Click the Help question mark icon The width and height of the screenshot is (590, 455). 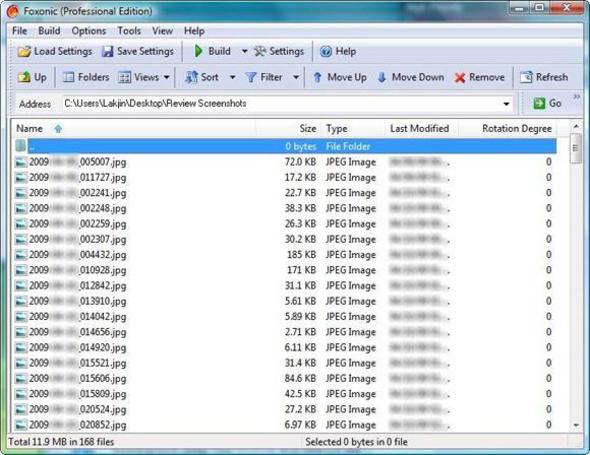(x=326, y=51)
